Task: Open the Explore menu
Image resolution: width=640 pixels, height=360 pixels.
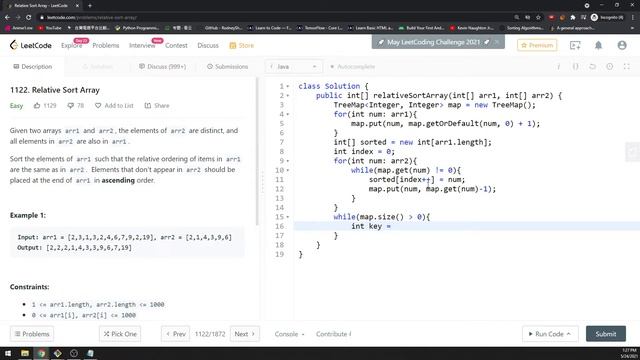Action: click(71, 45)
